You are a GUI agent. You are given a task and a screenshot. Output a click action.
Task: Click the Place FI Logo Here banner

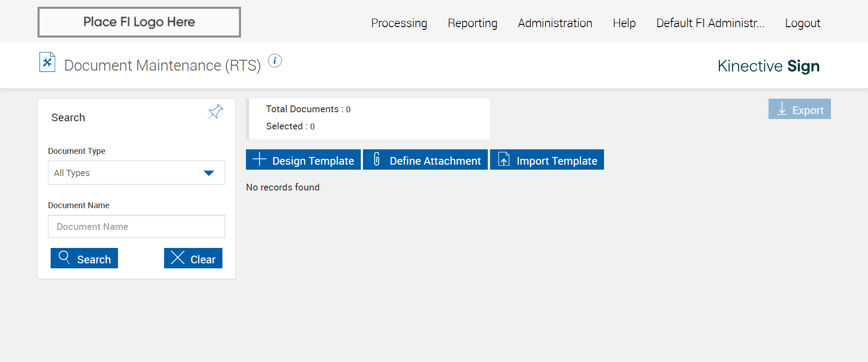139,22
